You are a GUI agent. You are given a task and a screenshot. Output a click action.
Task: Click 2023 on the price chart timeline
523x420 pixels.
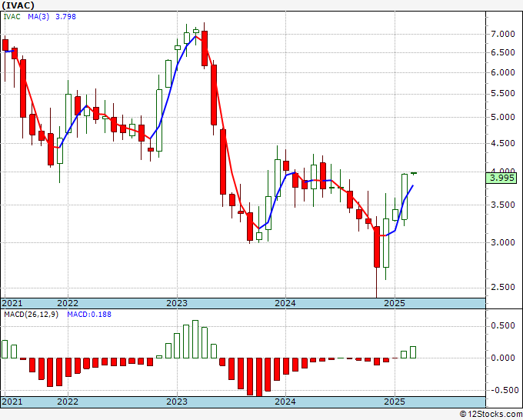[x=177, y=303]
